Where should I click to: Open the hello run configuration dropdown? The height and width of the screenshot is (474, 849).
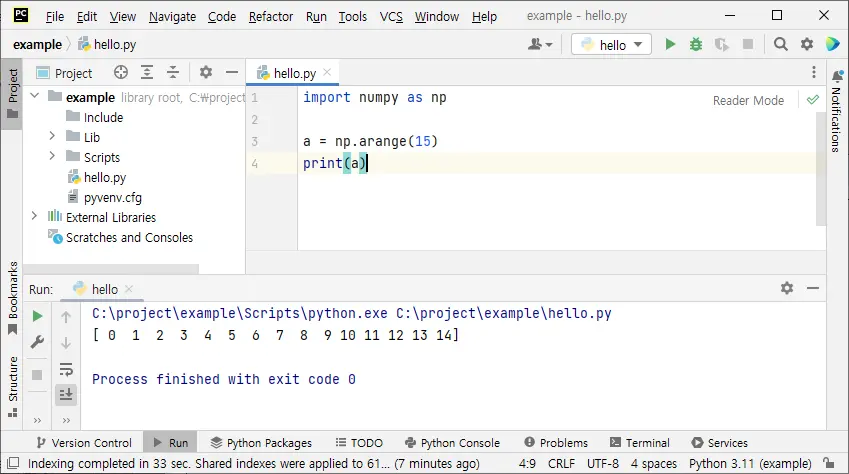611,44
